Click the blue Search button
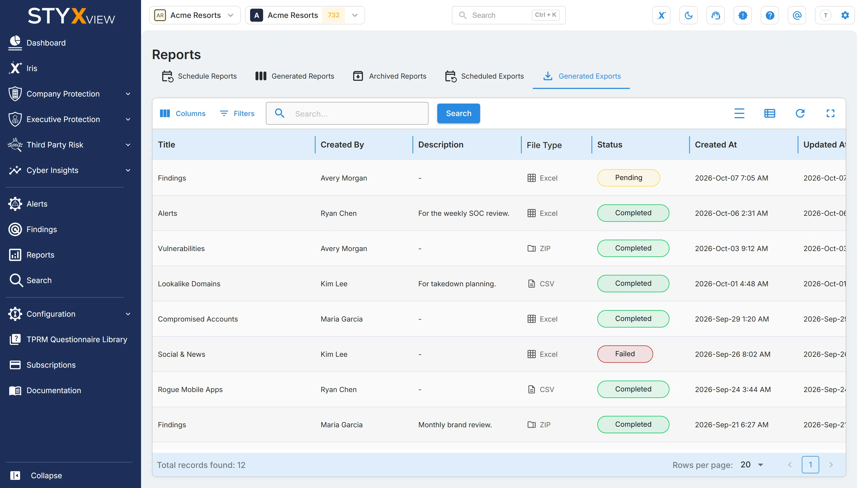Viewport: 868px width, 488px height. [458, 114]
